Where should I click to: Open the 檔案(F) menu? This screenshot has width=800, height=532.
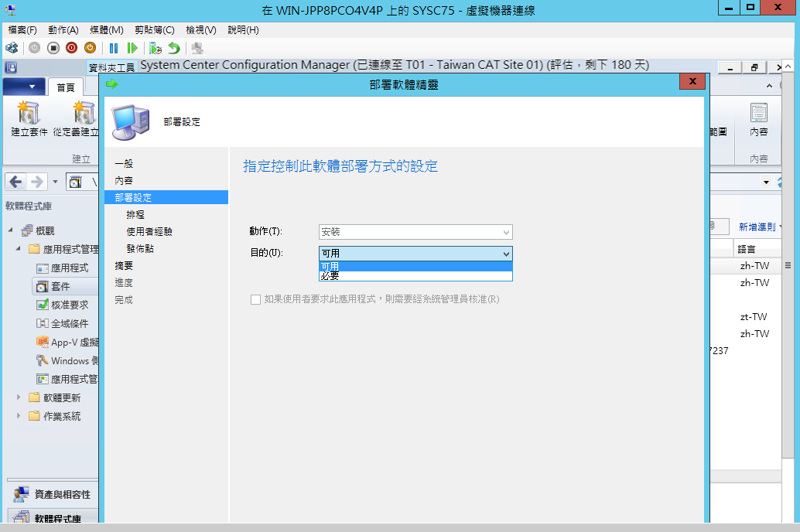[x=22, y=30]
